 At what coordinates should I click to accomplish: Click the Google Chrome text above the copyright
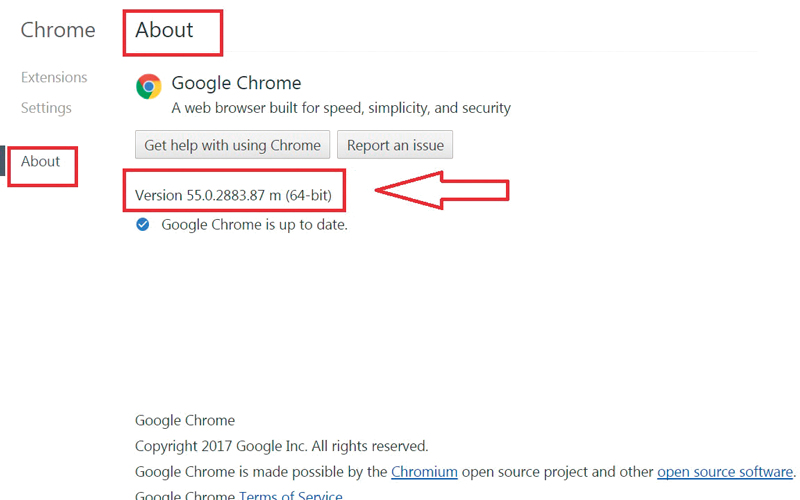pos(185,420)
